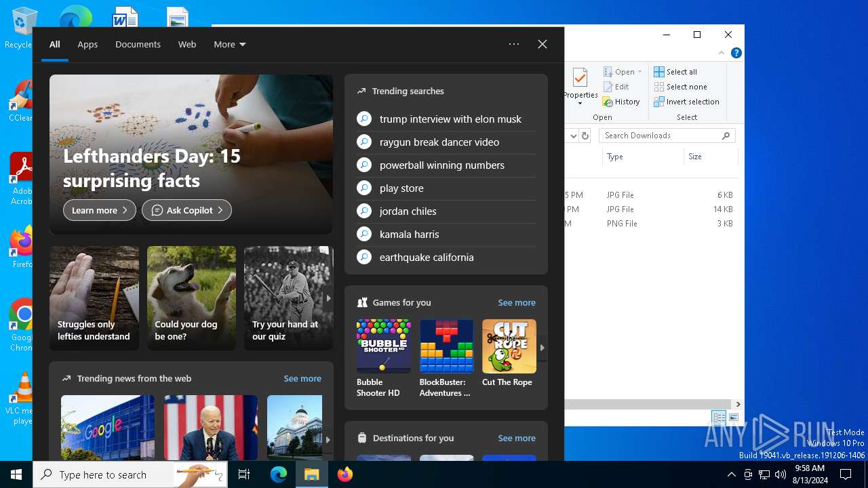The width and height of the screenshot is (868, 488).
Task: Click Select none in Explorer ribbon
Action: (x=681, y=87)
